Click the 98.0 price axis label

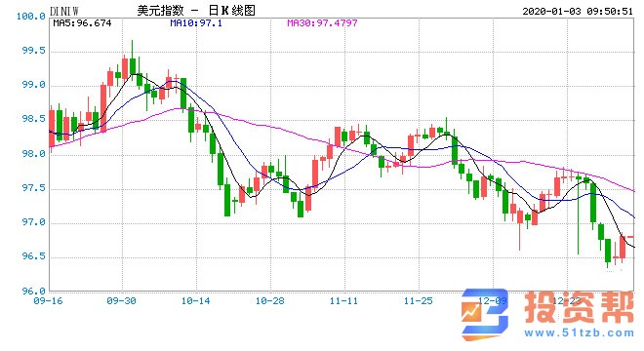[34, 154]
